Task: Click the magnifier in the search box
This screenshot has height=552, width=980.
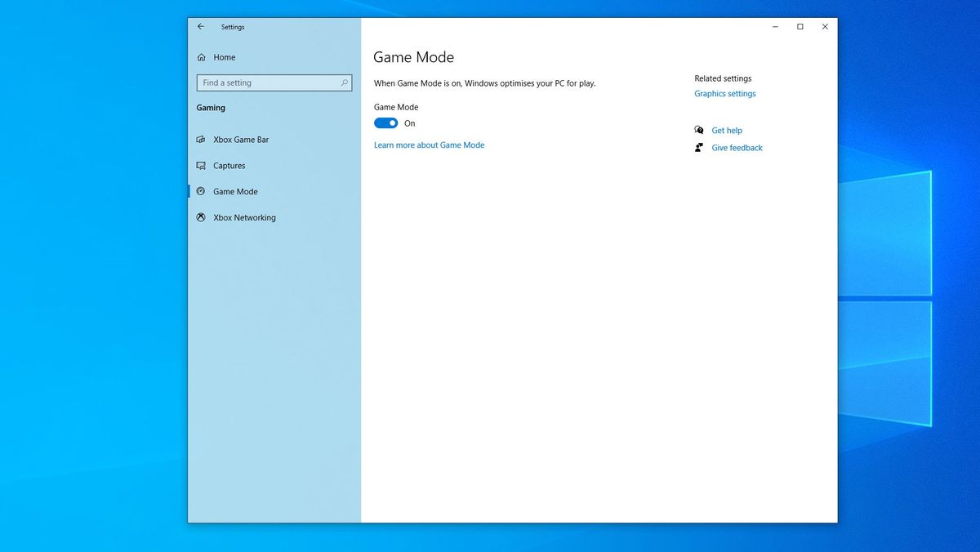Action: click(x=345, y=82)
